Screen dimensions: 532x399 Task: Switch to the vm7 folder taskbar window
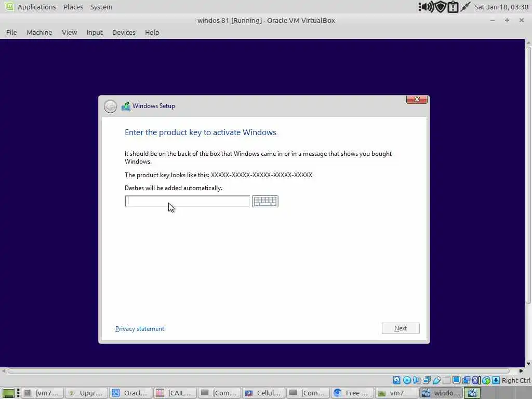(395, 393)
